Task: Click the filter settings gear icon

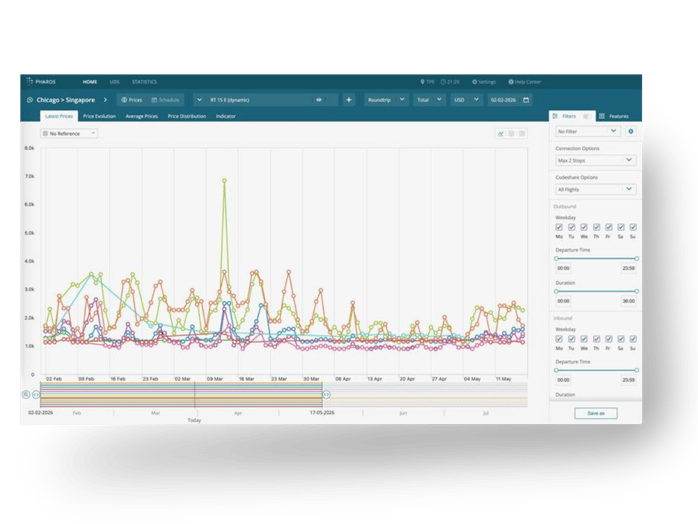Action: (631, 131)
